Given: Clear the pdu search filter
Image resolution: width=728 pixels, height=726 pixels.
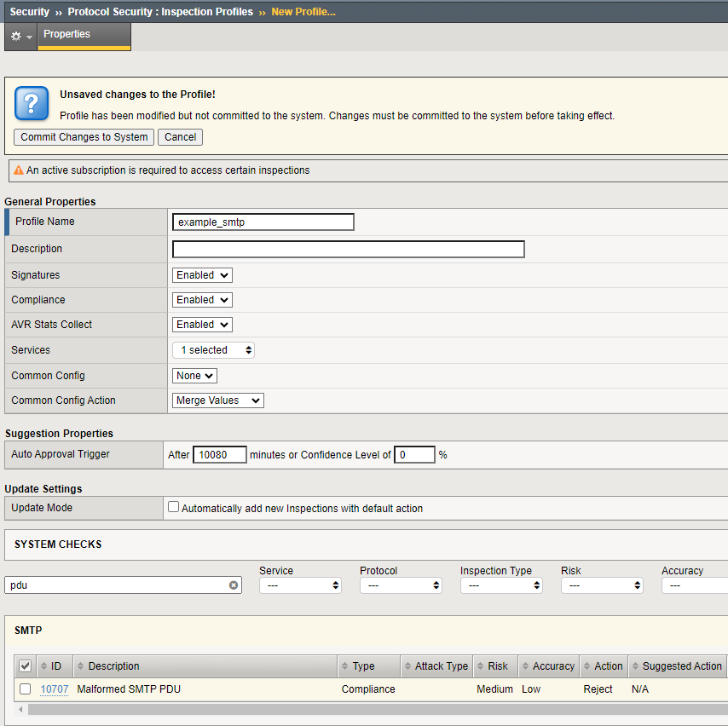Looking at the screenshot, I should [233, 585].
